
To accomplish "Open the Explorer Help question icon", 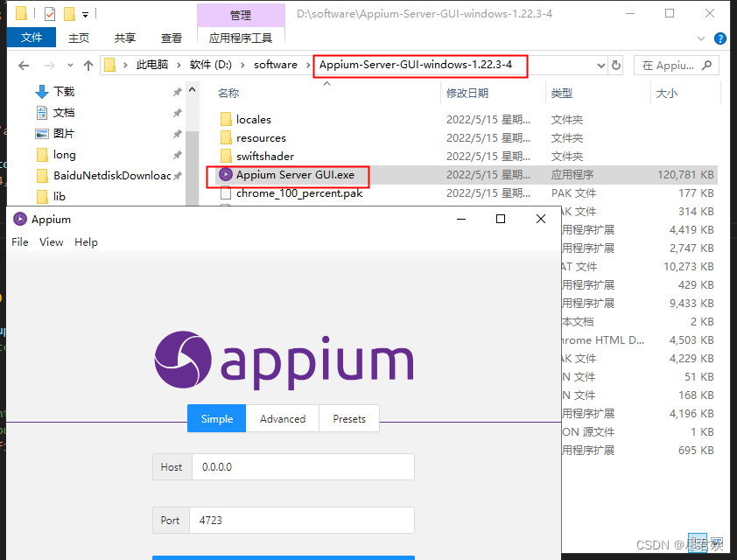I will click(x=719, y=38).
